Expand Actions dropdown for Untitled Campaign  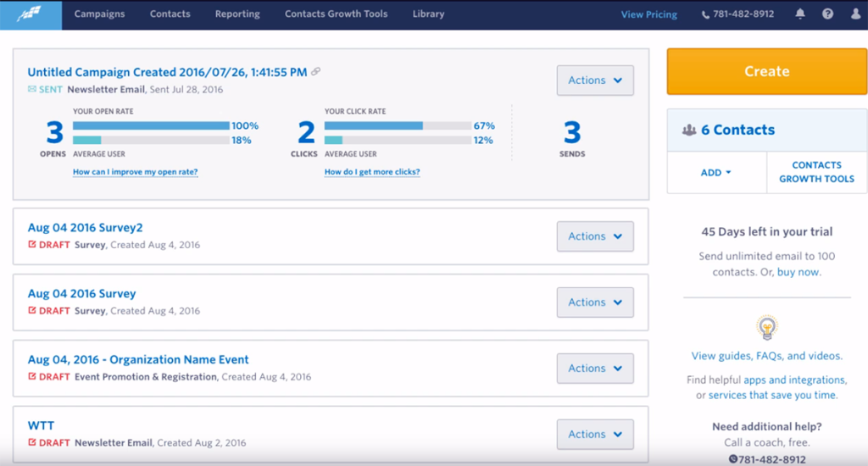coord(595,80)
